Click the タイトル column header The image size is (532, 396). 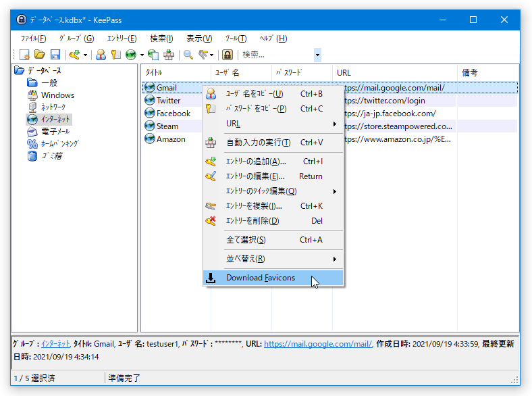click(176, 72)
